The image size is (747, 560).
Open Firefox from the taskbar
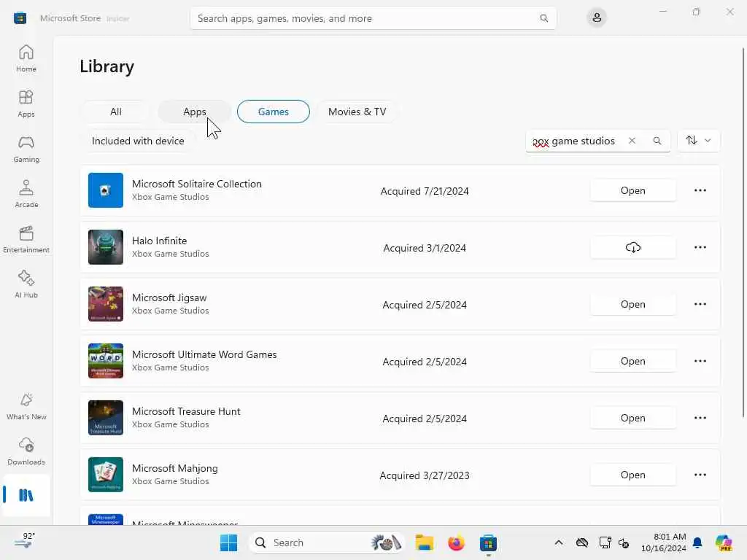456,542
